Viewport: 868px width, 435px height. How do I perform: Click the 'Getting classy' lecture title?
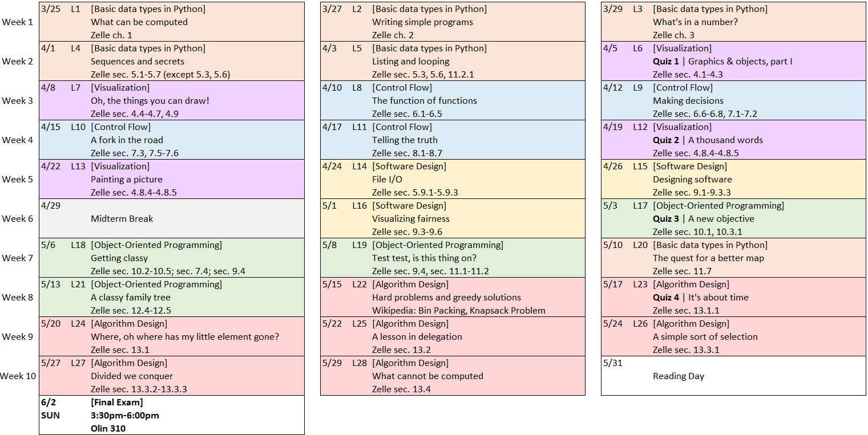pyautogui.click(x=119, y=258)
